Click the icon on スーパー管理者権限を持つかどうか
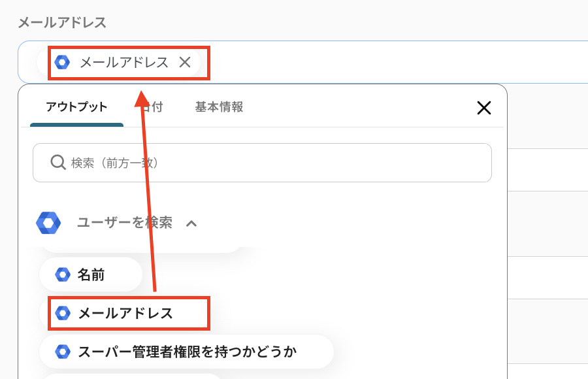The image size is (588, 379). (63, 352)
